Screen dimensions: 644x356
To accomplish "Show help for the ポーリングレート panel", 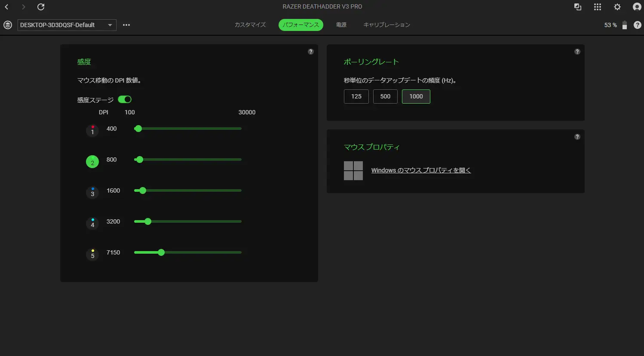I will pyautogui.click(x=577, y=52).
